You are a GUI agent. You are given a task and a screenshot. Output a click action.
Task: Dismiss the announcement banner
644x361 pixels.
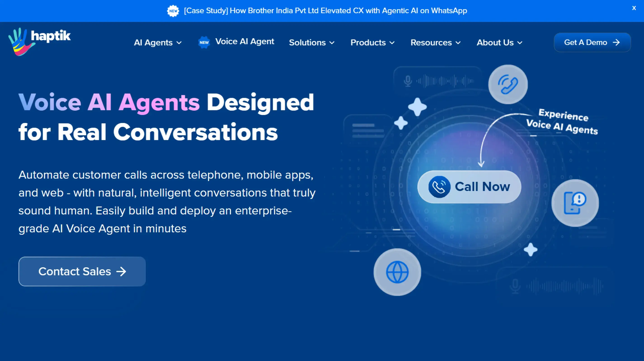[634, 8]
